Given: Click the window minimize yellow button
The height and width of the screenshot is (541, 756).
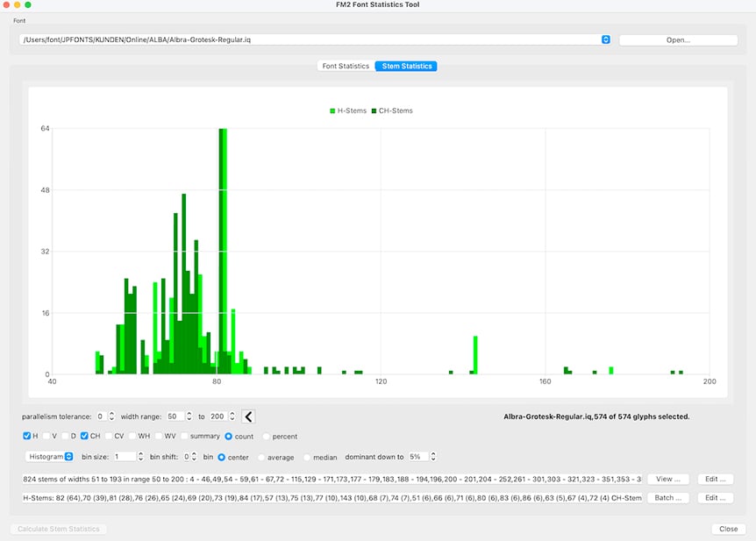Looking at the screenshot, I should 18,4.
